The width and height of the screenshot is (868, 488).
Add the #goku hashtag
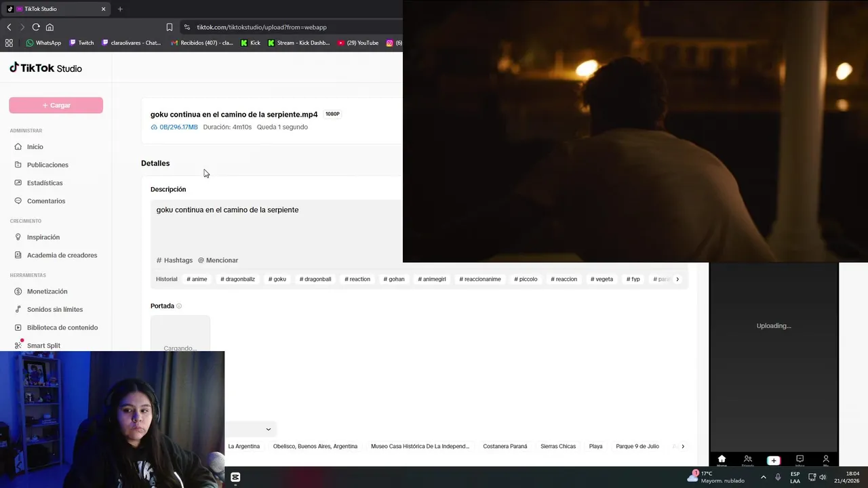tap(277, 279)
